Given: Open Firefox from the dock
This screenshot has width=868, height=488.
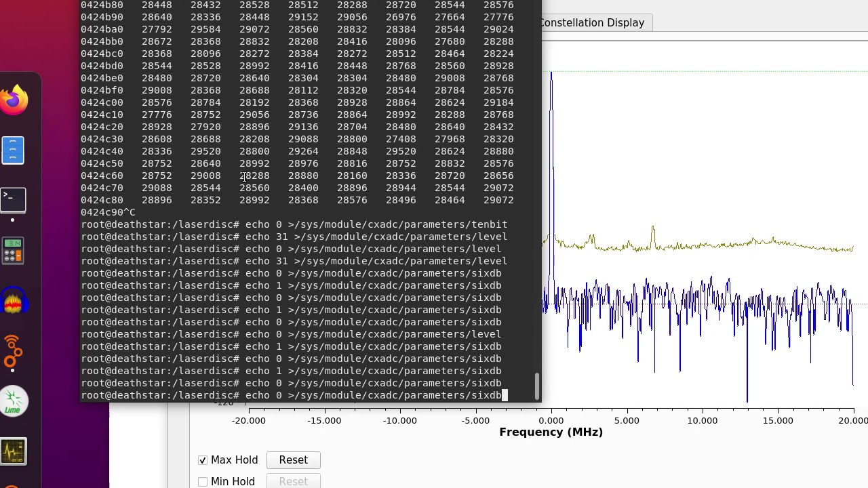Looking at the screenshot, I should tap(14, 100).
